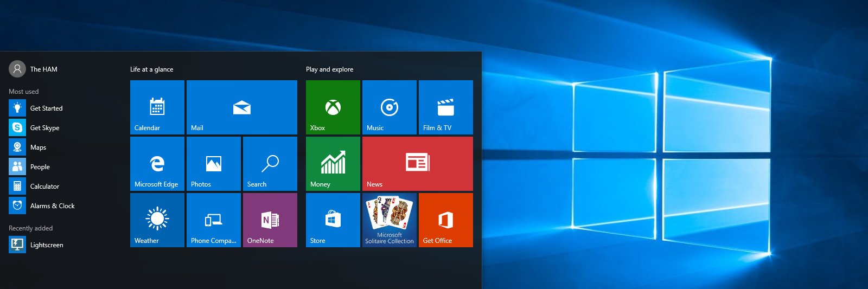Click the Lightscreen app icon
Image resolution: width=868 pixels, height=289 pixels.
point(17,245)
